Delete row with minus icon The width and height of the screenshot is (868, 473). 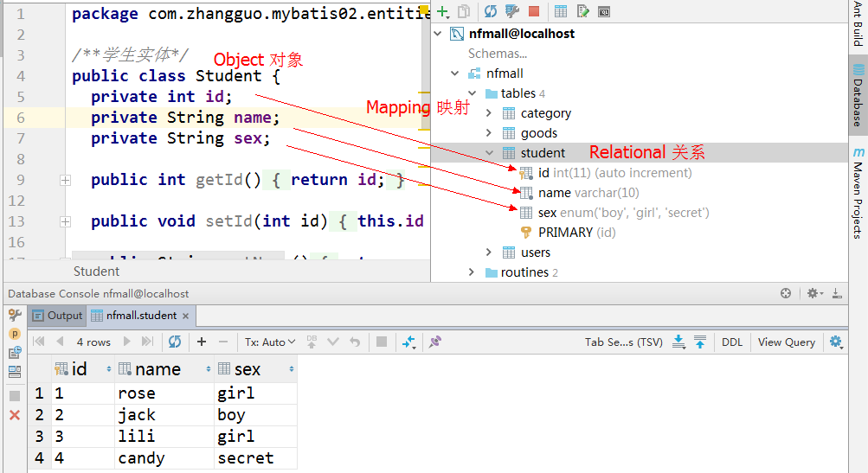(223, 342)
